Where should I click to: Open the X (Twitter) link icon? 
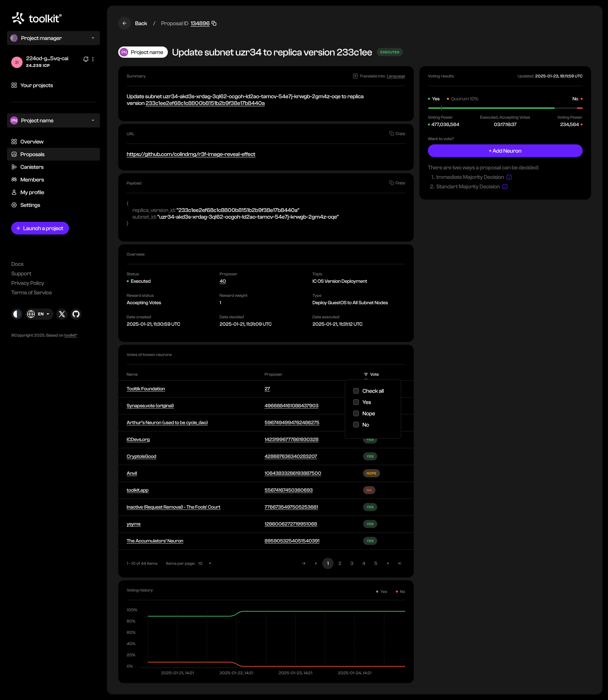pyautogui.click(x=62, y=314)
